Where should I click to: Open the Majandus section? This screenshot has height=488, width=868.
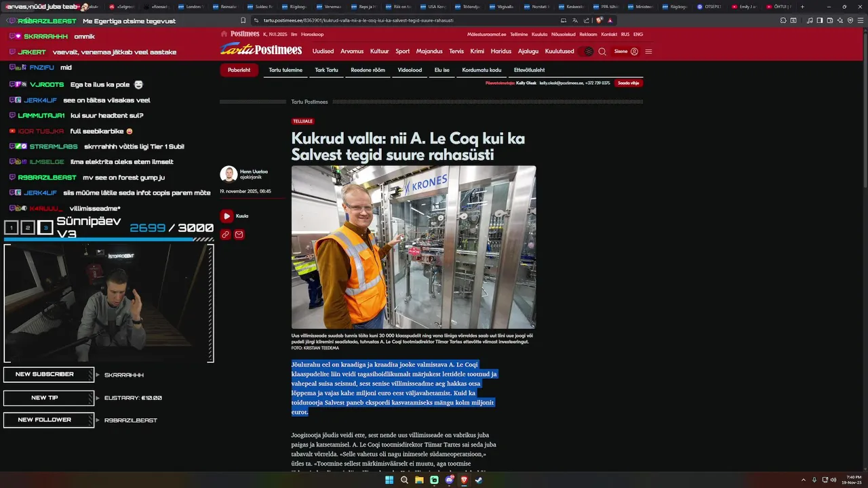(x=429, y=52)
